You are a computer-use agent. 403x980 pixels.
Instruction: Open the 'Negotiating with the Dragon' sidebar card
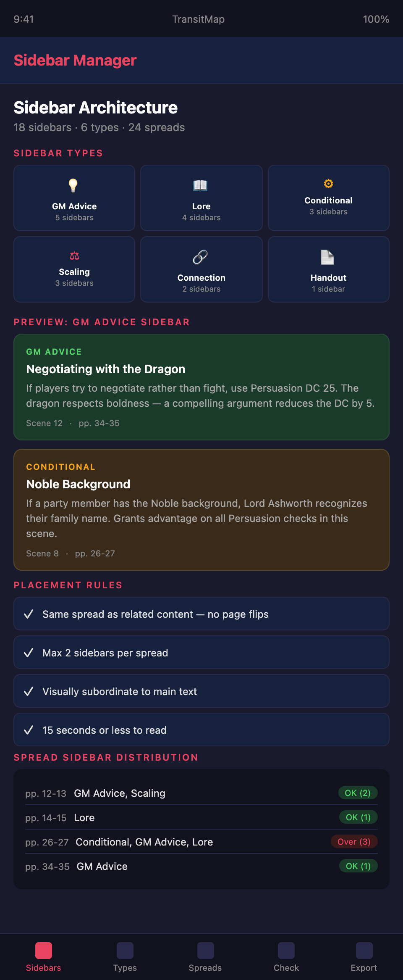pos(201,387)
